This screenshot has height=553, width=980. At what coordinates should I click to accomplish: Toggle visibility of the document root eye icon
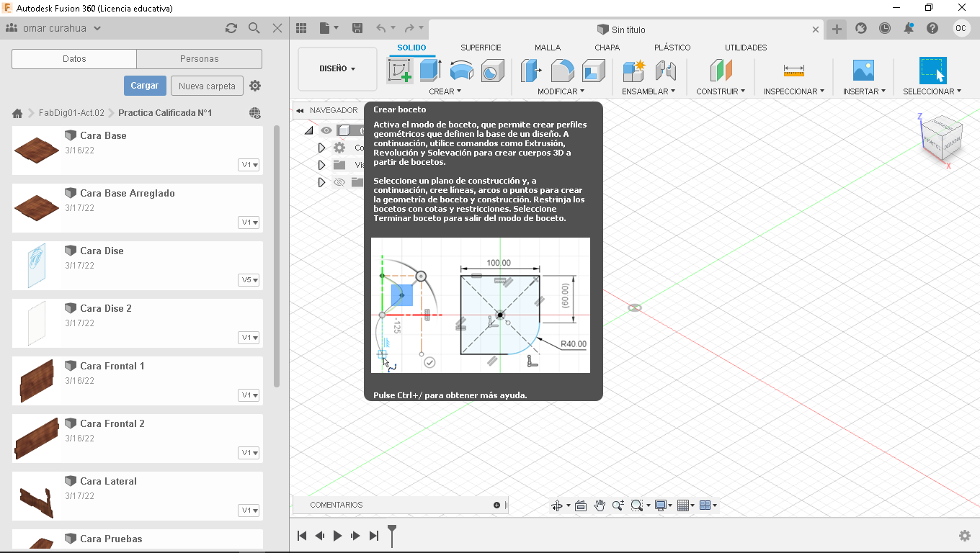(x=326, y=130)
